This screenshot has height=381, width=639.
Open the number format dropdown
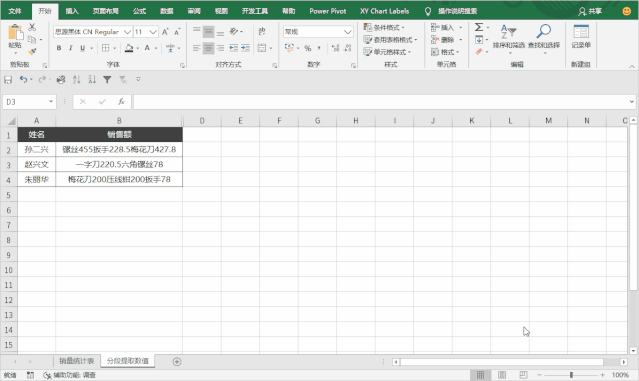[x=348, y=32]
